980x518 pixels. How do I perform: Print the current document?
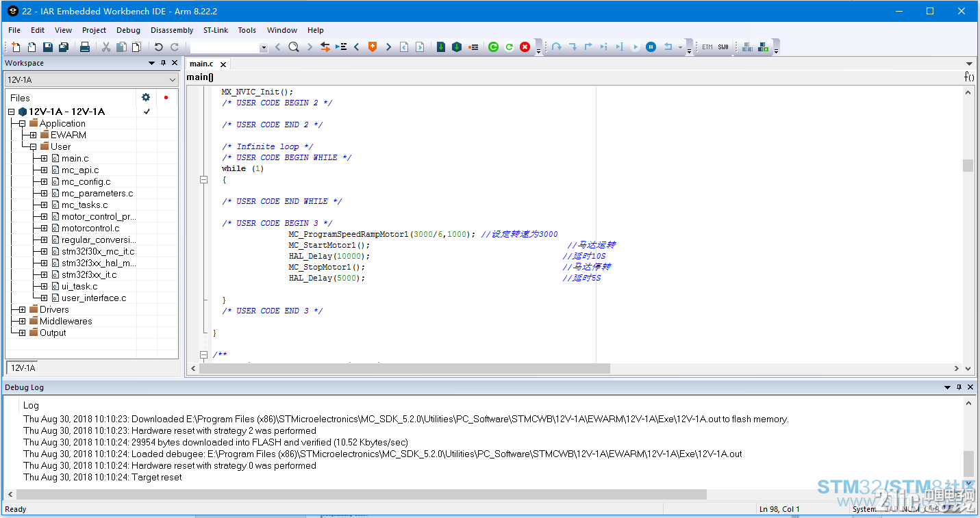(85, 47)
